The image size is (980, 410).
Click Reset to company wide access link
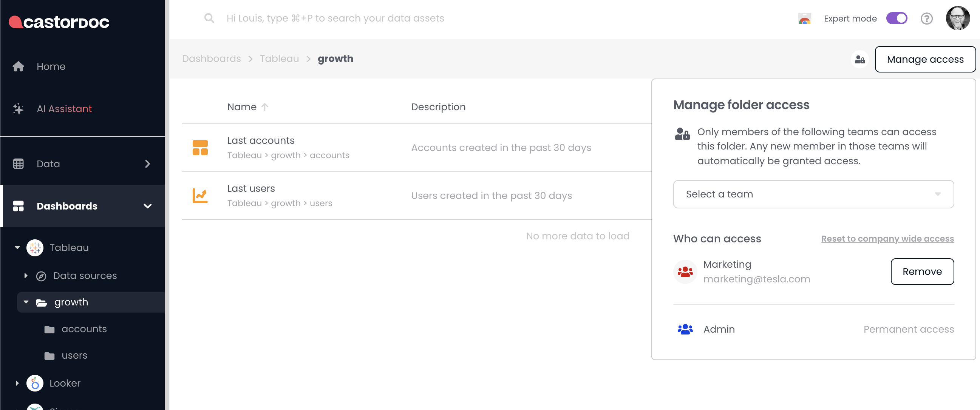pos(887,239)
